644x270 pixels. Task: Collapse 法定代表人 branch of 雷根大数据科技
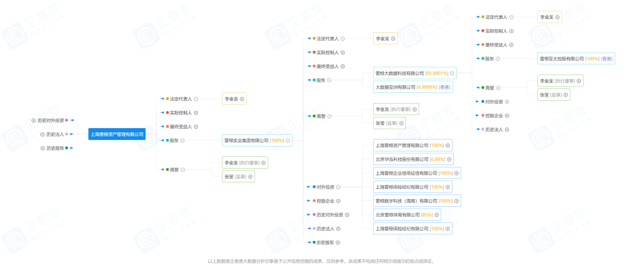click(512, 17)
